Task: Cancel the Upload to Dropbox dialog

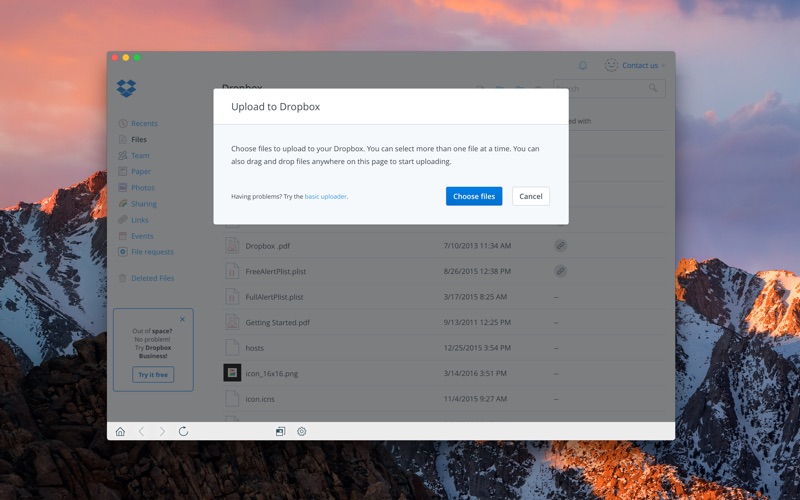Action: pyautogui.click(x=530, y=196)
